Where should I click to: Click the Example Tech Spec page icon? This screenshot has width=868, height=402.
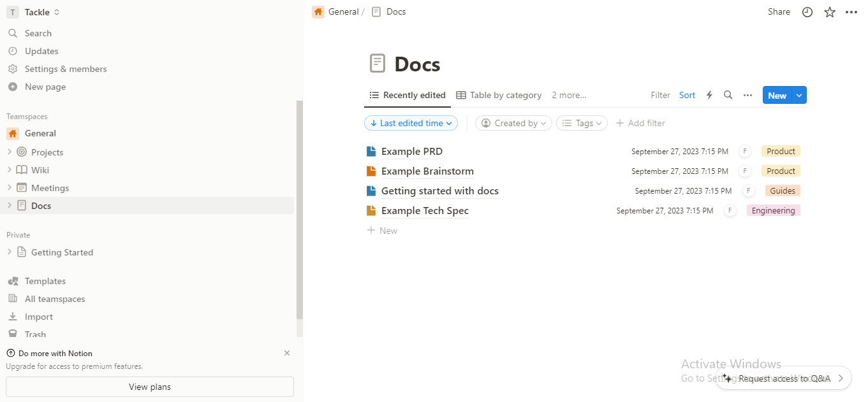(x=371, y=211)
